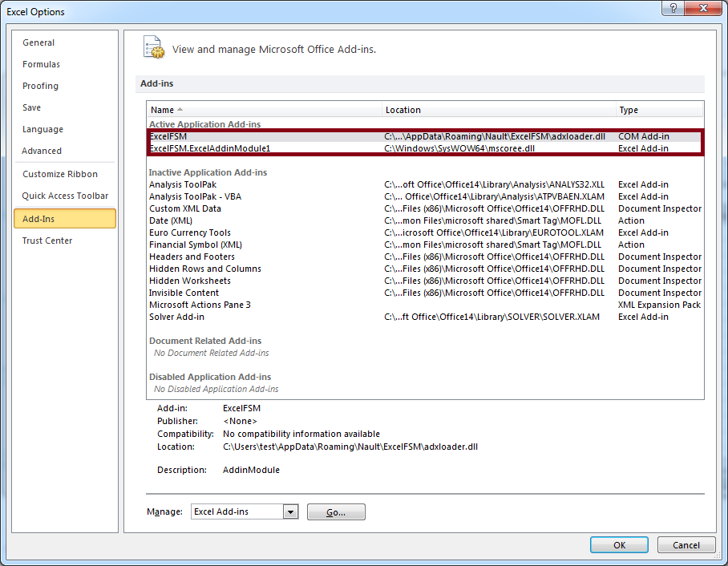
Task: Open the General options category
Action: (38, 42)
